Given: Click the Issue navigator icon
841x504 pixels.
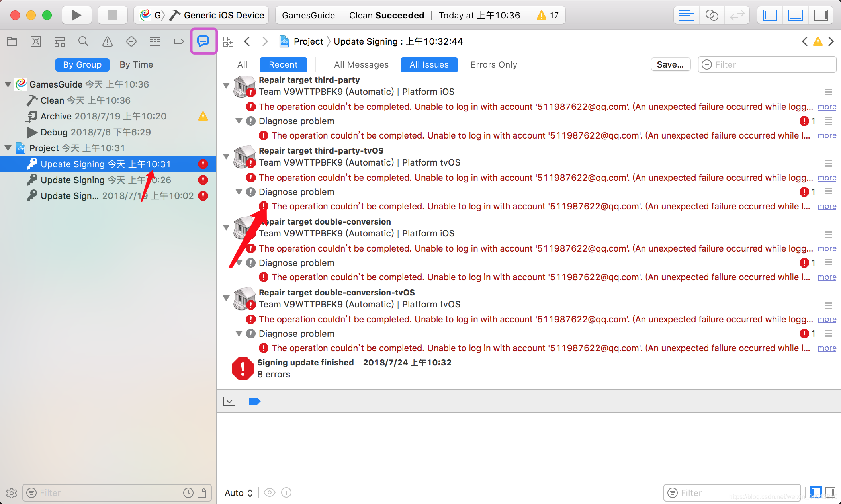Looking at the screenshot, I should pyautogui.click(x=107, y=41).
